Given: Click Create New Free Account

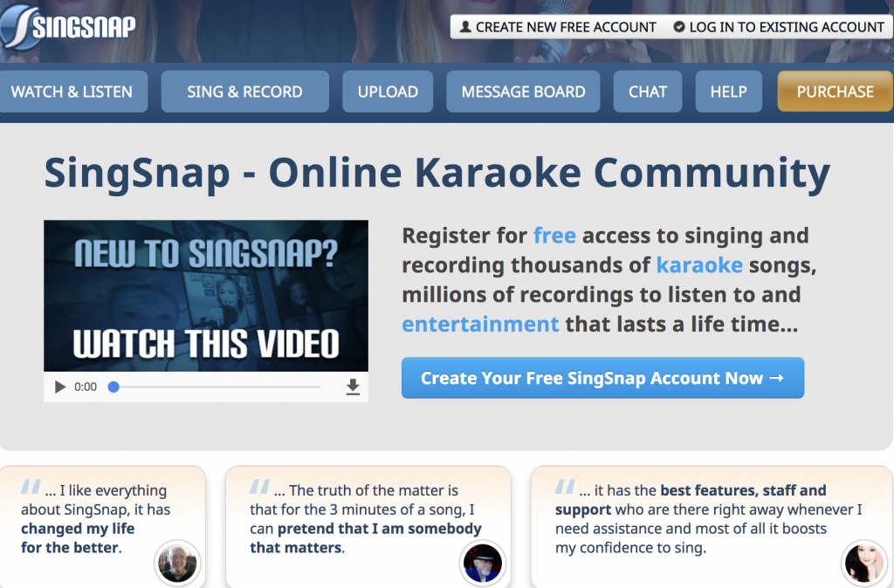Looking at the screenshot, I should (x=558, y=27).
